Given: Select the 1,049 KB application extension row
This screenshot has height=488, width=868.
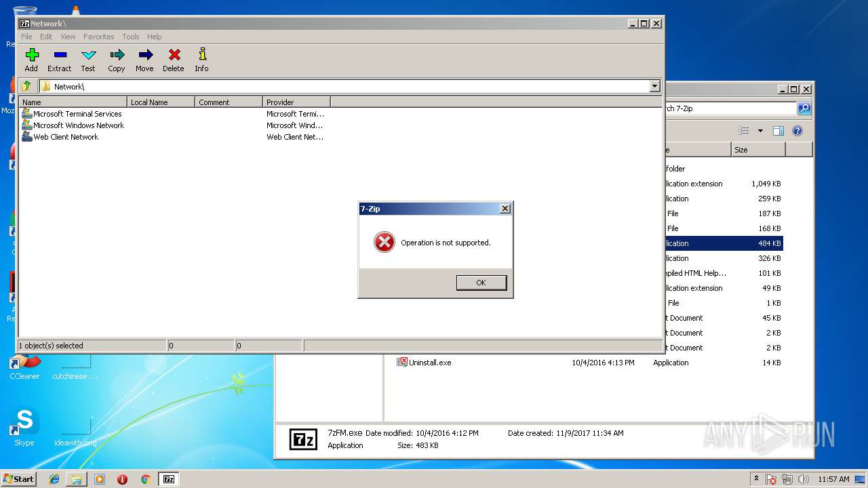Looking at the screenshot, I should tap(724, 184).
